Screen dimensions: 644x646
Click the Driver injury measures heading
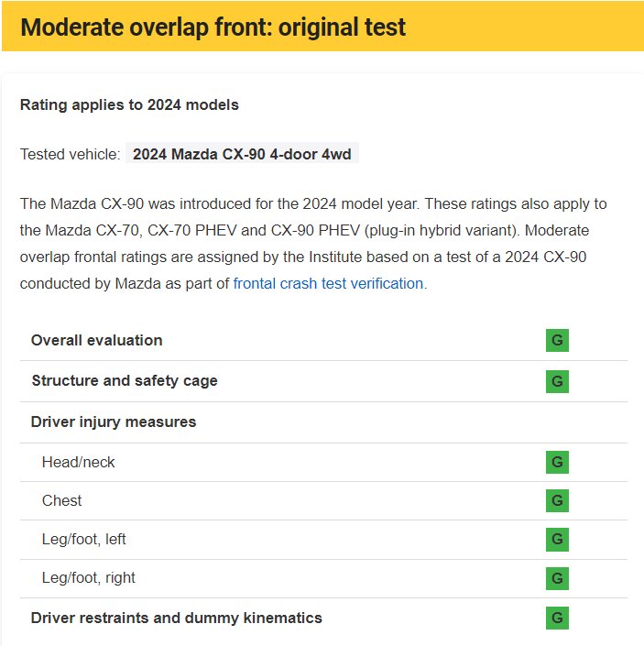114,422
